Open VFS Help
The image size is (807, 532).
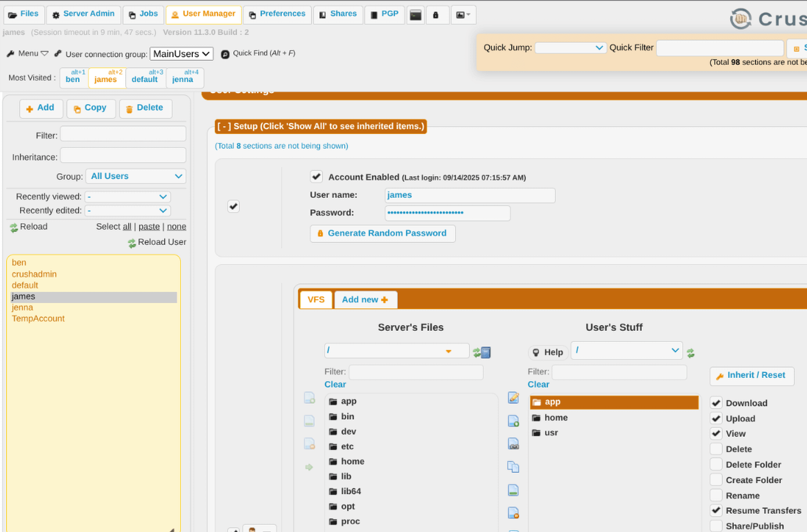548,352
